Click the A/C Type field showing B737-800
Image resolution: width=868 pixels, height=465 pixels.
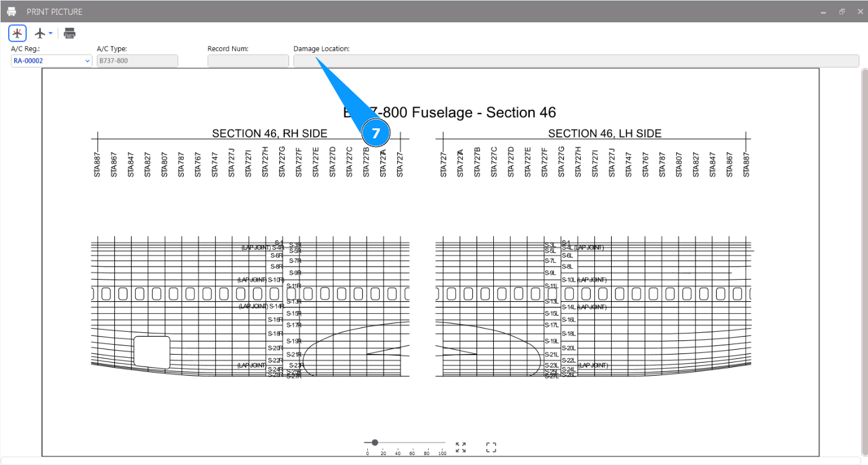tap(137, 61)
